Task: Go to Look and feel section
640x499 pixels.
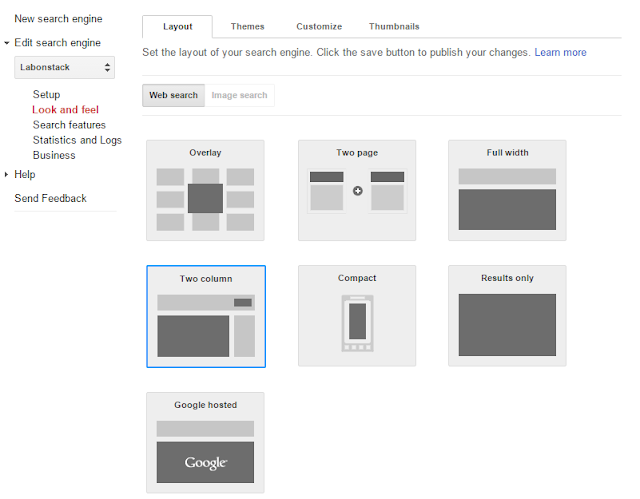Action: tap(65, 110)
